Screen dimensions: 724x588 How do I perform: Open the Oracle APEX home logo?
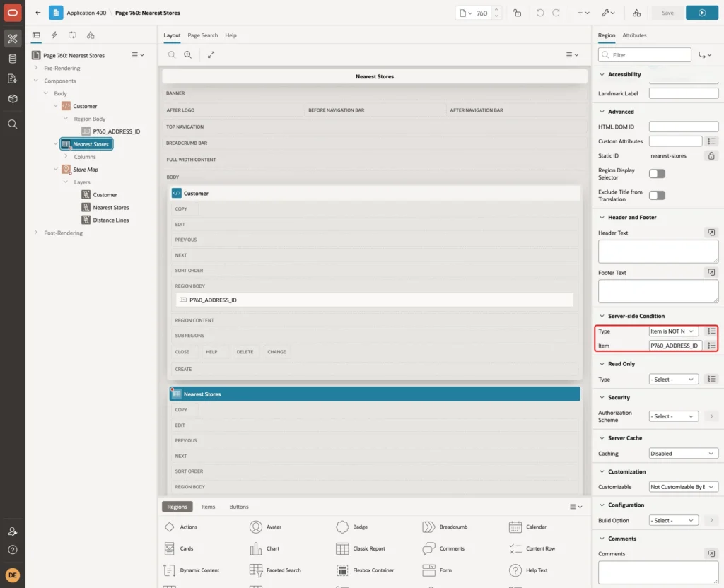point(13,13)
